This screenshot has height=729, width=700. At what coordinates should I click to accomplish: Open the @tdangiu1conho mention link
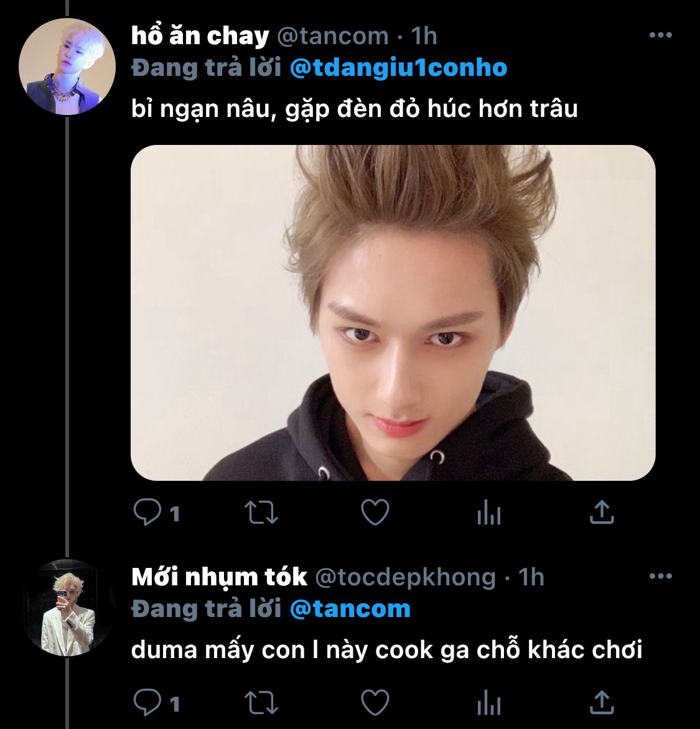point(398,68)
